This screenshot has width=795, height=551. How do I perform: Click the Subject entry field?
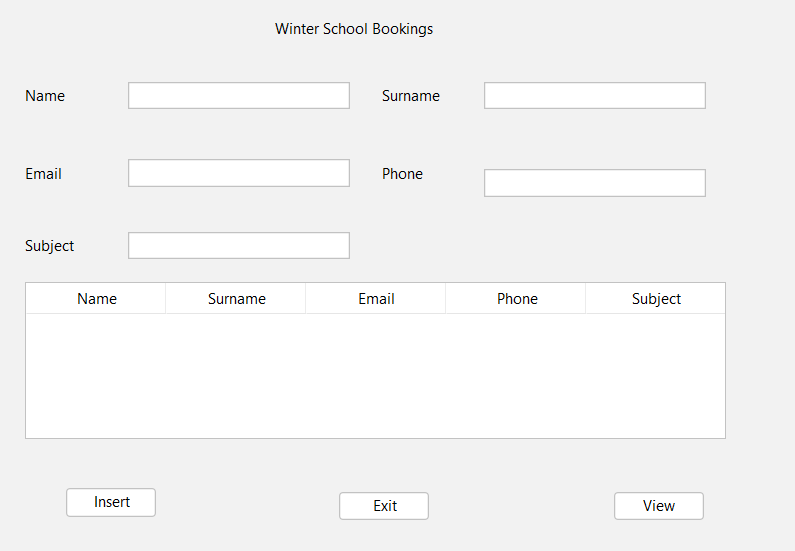tap(238, 246)
